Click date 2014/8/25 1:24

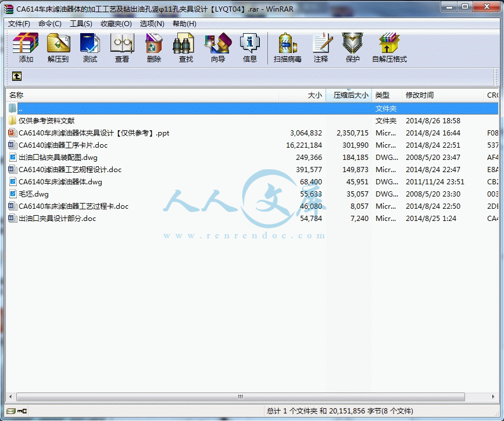(431, 219)
